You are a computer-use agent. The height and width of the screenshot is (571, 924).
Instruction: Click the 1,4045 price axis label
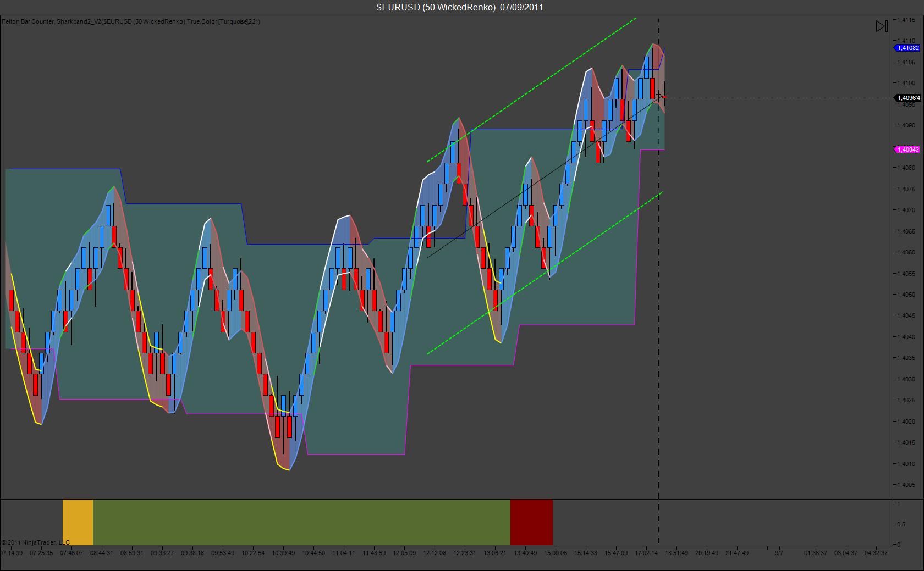[906, 315]
